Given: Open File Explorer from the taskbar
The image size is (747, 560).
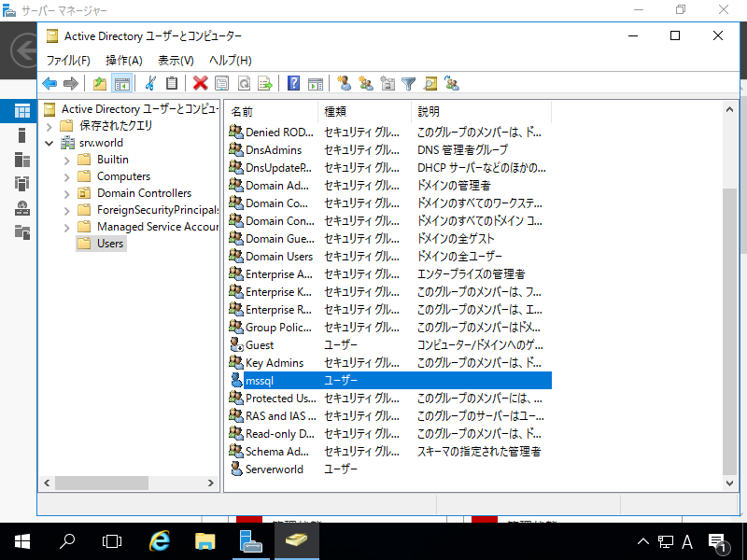Looking at the screenshot, I should coord(205,541).
